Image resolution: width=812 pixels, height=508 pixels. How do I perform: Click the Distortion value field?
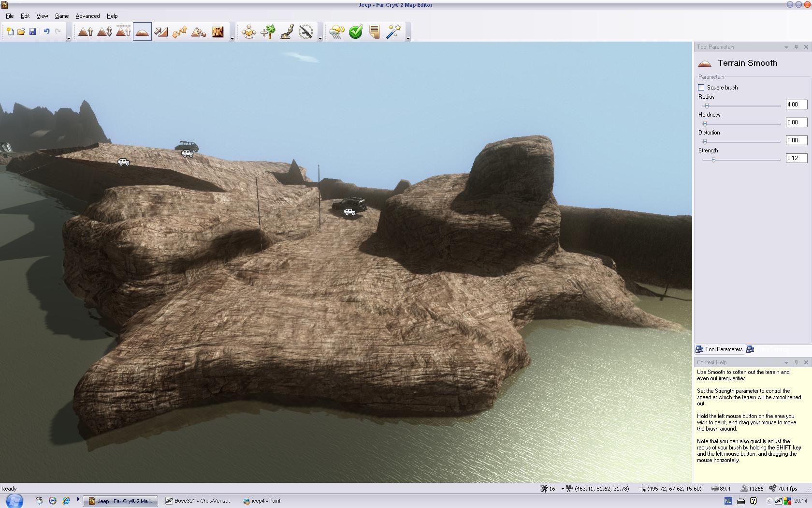tap(797, 140)
